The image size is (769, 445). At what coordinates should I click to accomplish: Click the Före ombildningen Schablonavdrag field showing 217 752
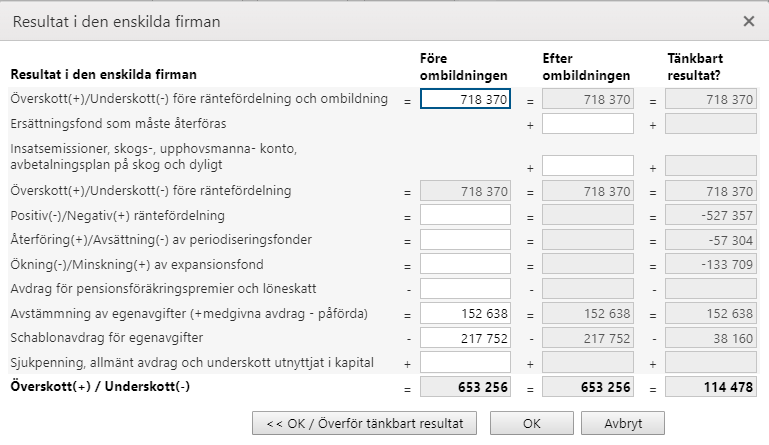pyautogui.click(x=465, y=338)
